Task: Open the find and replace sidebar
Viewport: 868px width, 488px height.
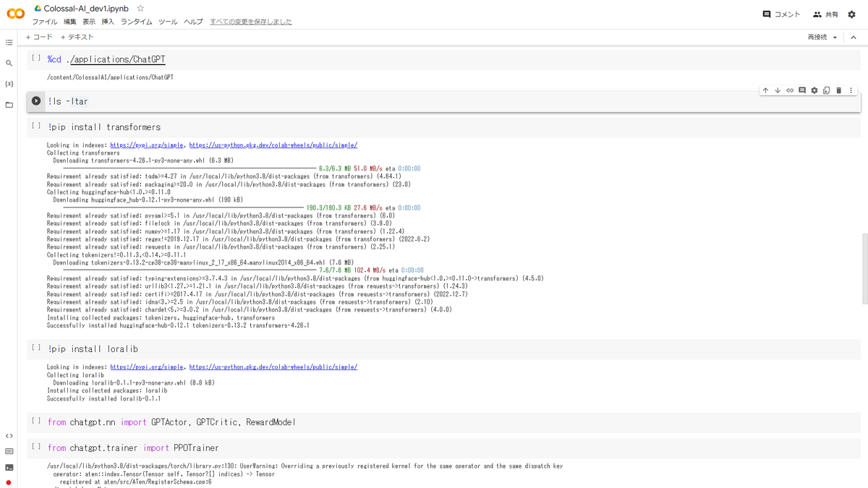Action: point(9,64)
